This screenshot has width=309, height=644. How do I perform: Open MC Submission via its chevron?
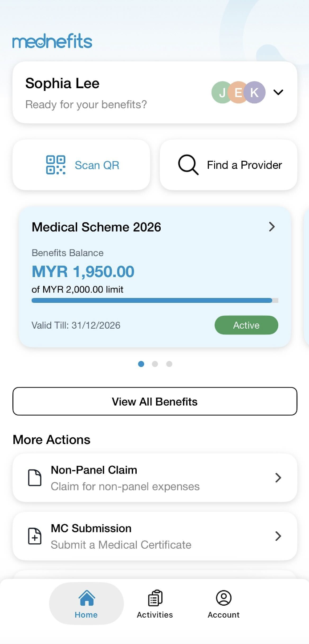[278, 536]
